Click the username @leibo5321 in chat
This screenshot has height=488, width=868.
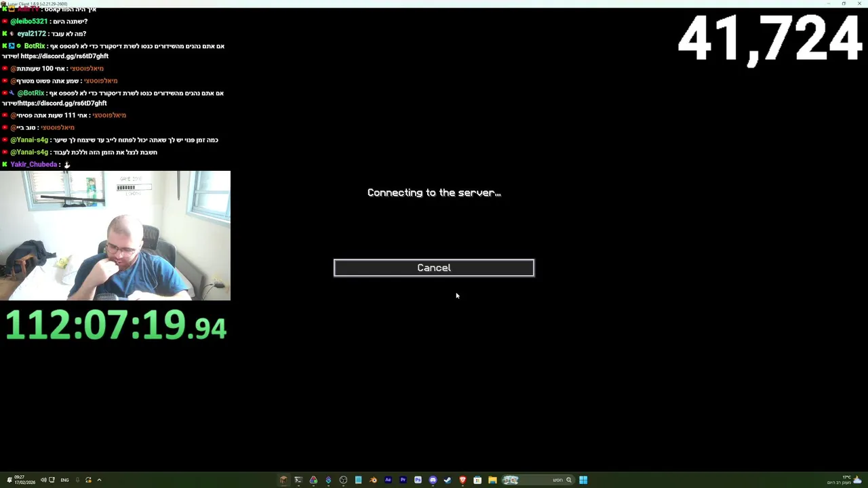click(29, 22)
